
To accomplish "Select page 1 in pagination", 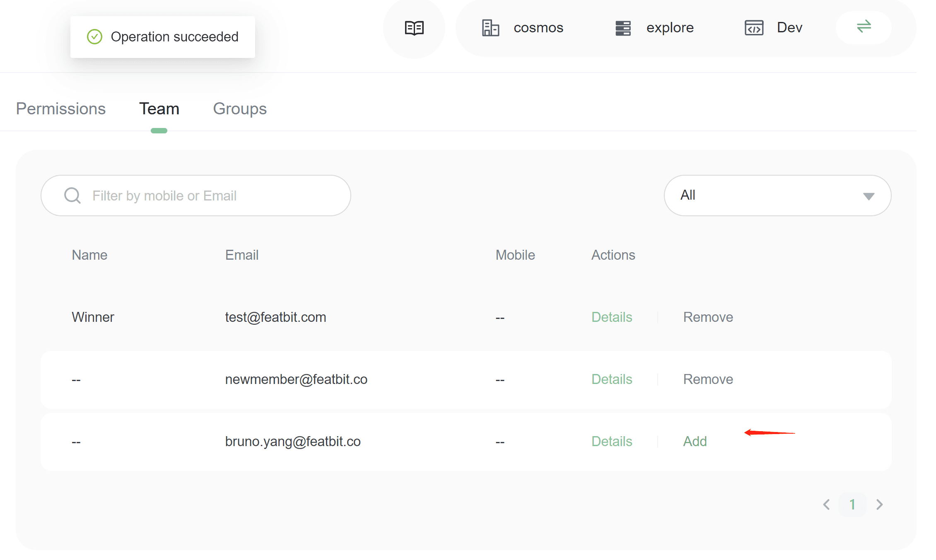I will 852,504.
